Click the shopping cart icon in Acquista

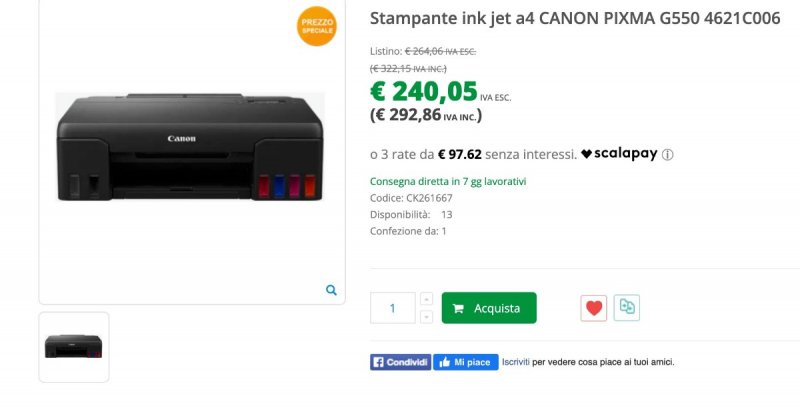(x=458, y=309)
